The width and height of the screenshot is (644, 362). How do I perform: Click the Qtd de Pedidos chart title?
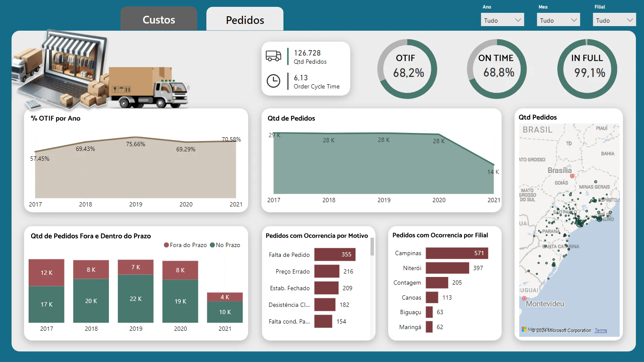click(x=291, y=118)
